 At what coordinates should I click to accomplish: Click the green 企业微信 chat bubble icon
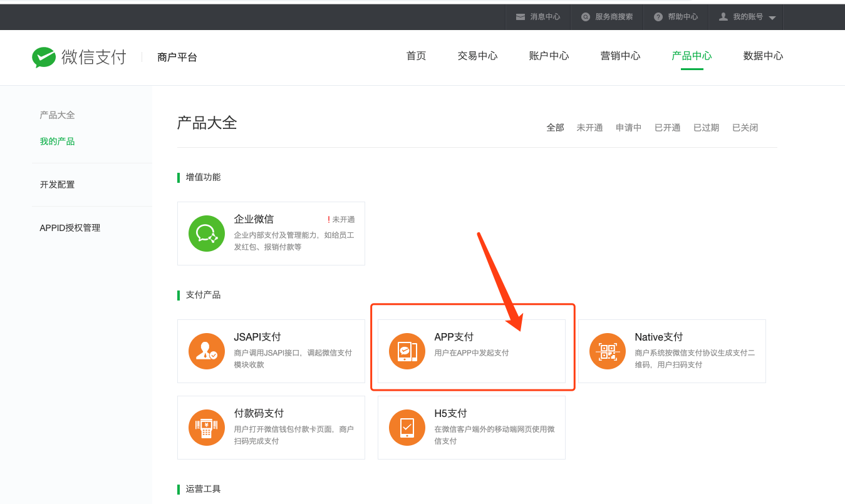tap(207, 234)
